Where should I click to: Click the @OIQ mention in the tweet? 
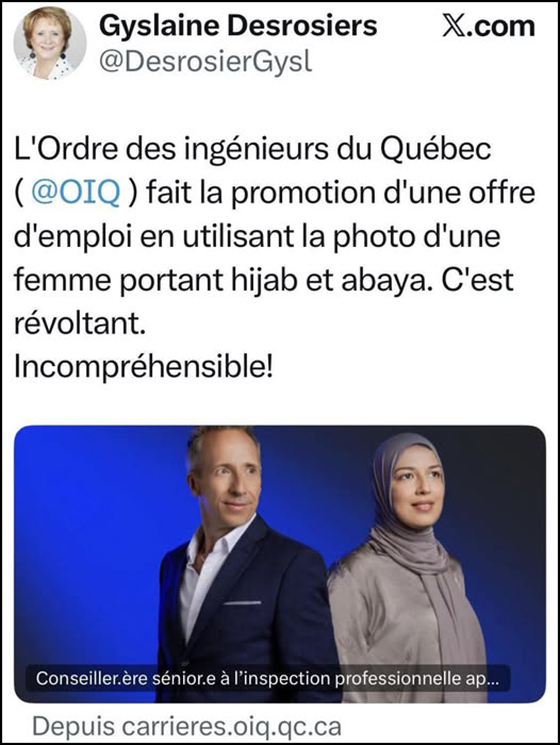[x=76, y=192]
